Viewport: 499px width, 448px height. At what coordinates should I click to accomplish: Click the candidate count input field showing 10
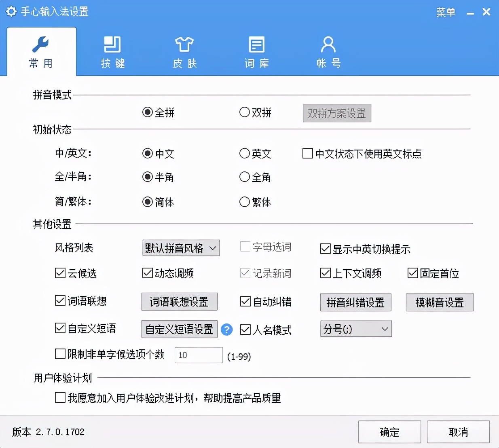(x=198, y=355)
